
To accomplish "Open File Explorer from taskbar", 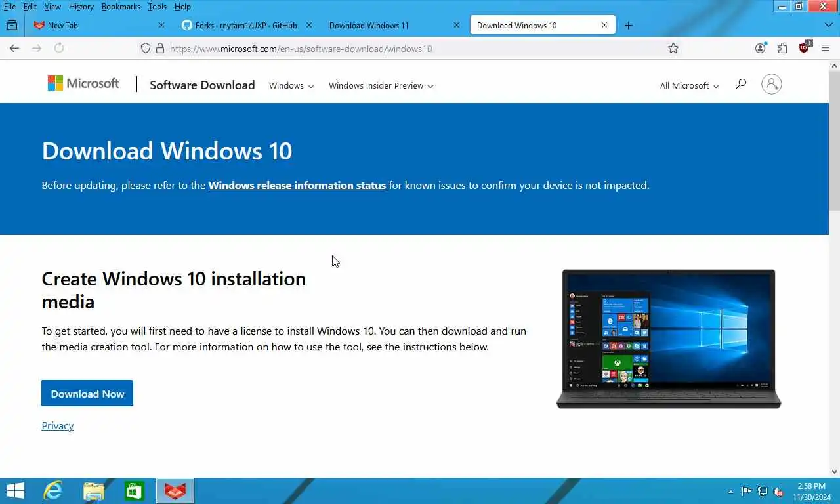I will [94, 491].
